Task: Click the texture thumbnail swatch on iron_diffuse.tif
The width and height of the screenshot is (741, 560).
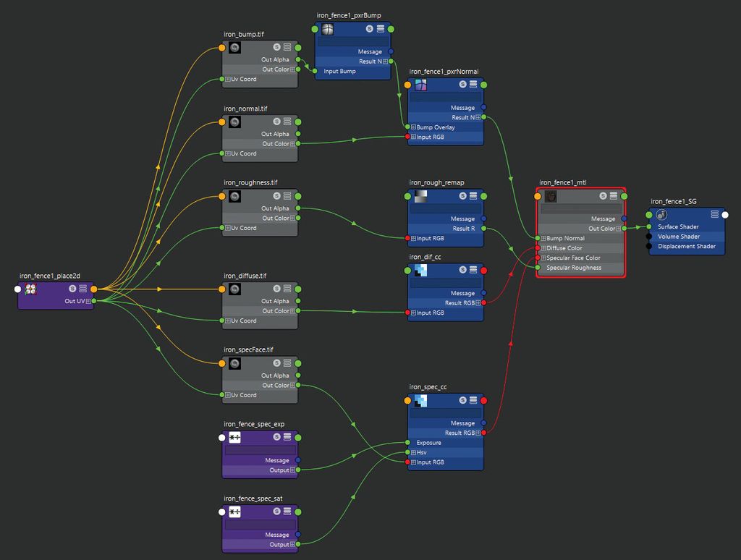Action: tap(234, 288)
